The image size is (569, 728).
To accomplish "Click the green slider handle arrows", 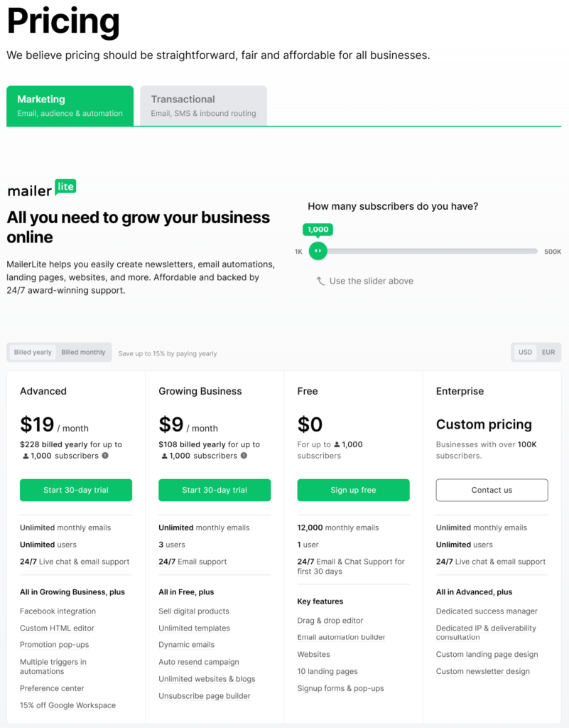I will [x=318, y=251].
